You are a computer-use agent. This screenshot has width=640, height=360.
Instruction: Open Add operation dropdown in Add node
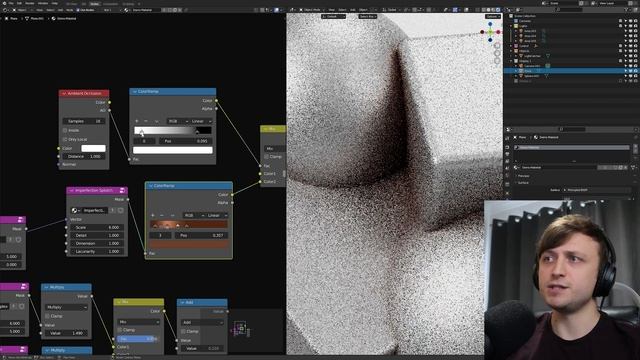click(202, 322)
